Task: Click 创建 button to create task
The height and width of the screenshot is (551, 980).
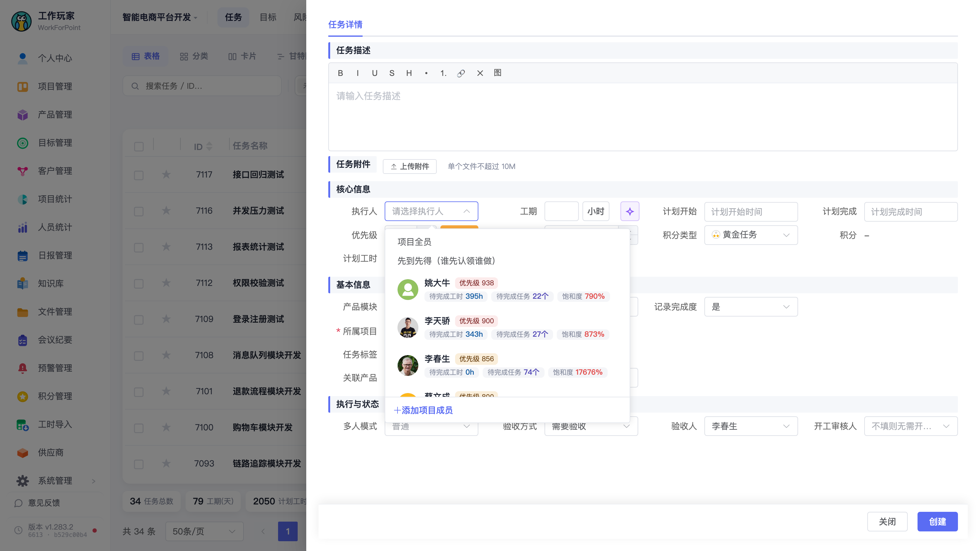Action: coord(937,522)
